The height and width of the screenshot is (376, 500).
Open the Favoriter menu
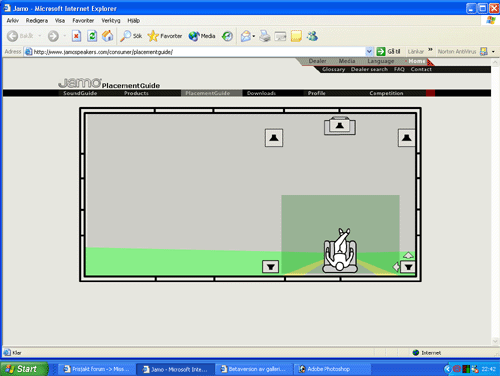pos(83,21)
